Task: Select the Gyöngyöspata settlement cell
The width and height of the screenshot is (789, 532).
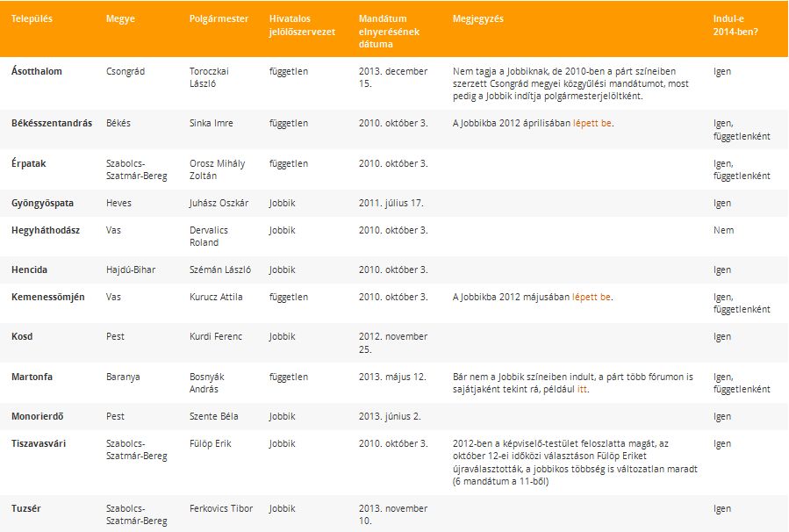Action: point(42,204)
